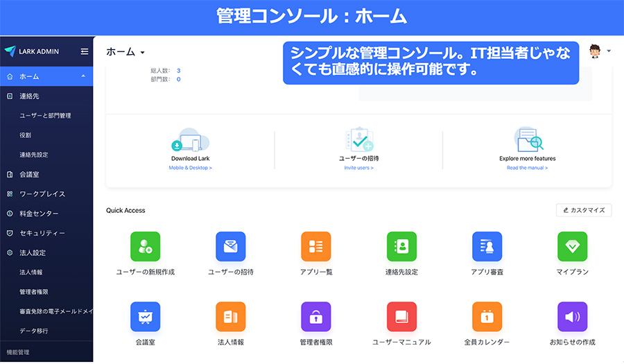Open 法人情報 orange building quick access icon
Viewport: 624px width, 364px height.
coord(231,317)
